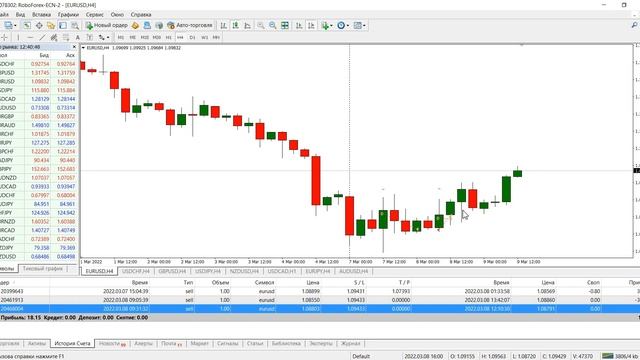Open the Strategy Tester magnifier icon
Image resolution: width=640 pixels, height=360 pixels.
75,25
